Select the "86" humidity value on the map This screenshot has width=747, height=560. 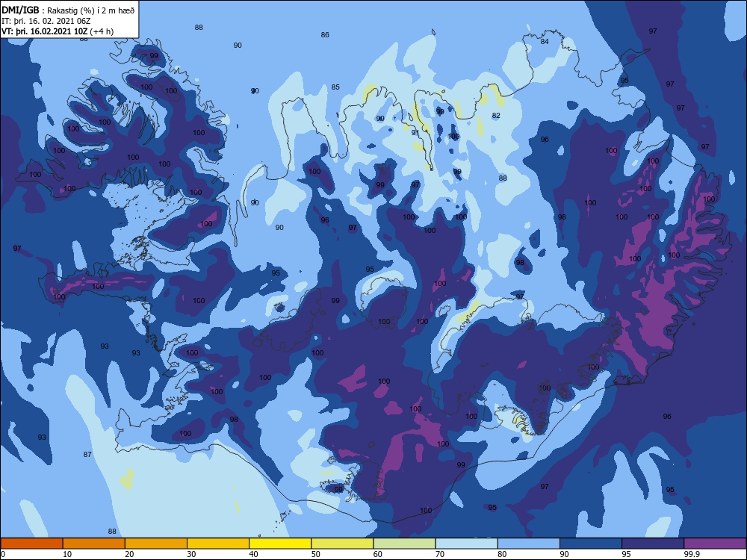click(325, 35)
